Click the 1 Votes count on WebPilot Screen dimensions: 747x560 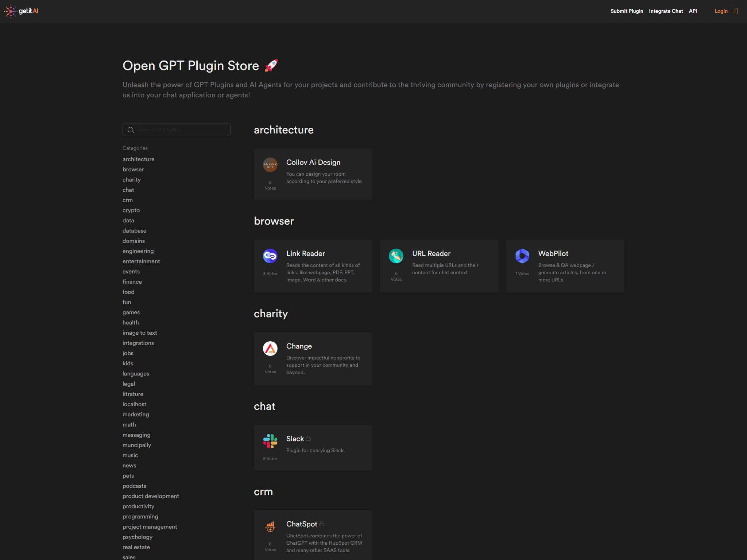tap(522, 273)
